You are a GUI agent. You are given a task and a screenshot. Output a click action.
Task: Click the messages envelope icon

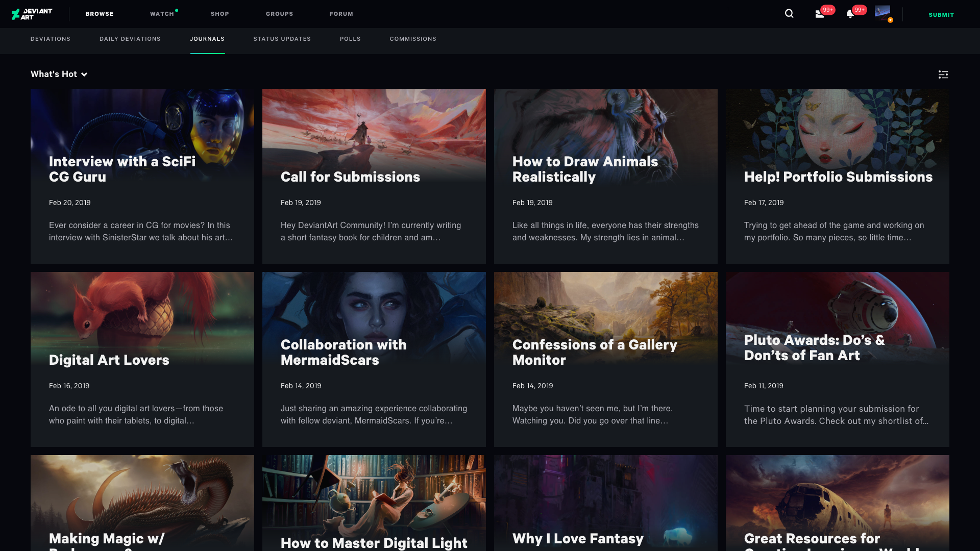click(x=820, y=14)
